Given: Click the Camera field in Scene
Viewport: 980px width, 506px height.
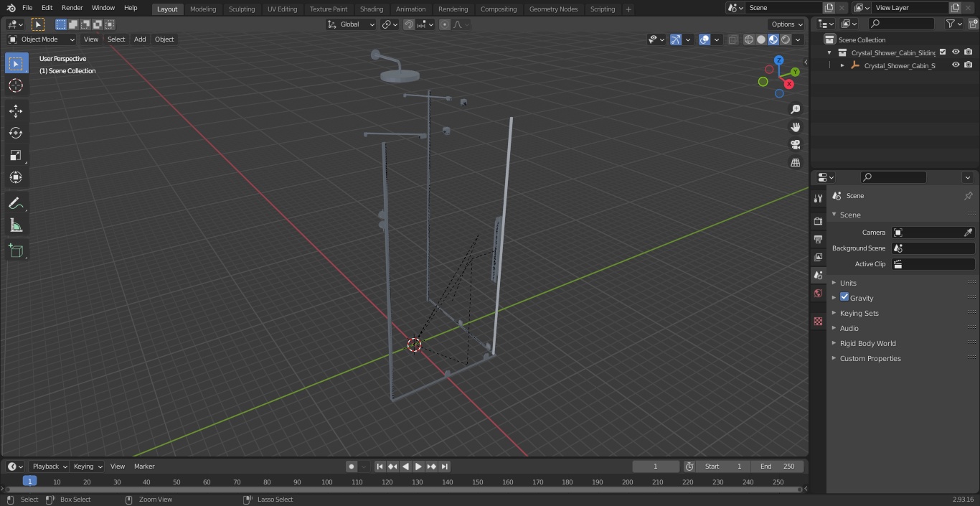Looking at the screenshot, I should 933,233.
